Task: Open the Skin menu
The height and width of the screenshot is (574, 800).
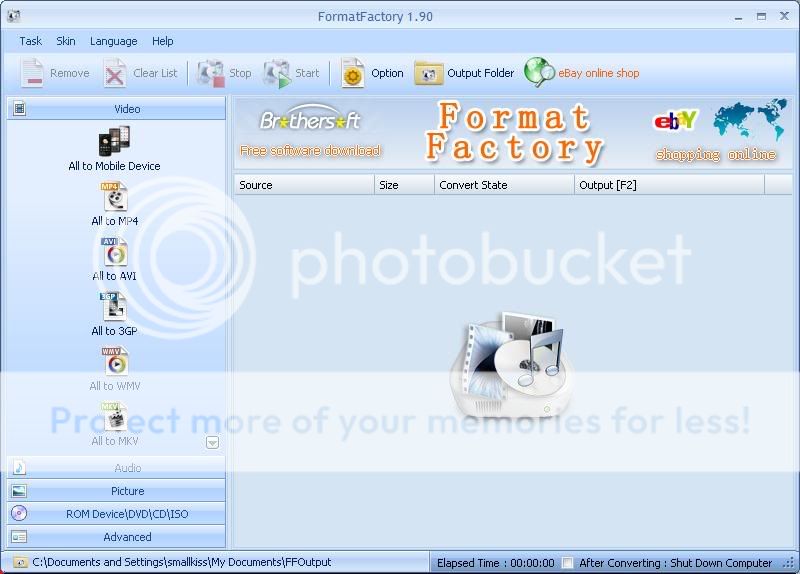Action: pyautogui.click(x=66, y=41)
